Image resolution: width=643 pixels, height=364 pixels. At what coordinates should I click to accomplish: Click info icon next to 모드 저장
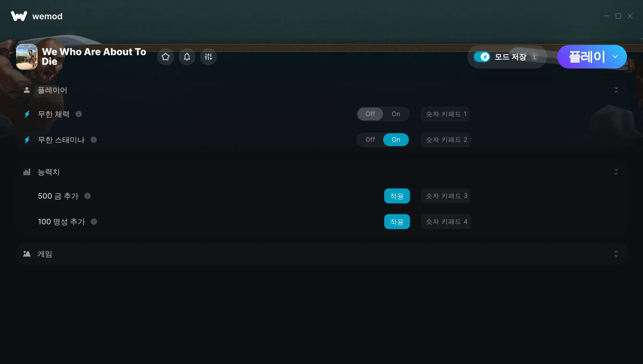pos(534,57)
